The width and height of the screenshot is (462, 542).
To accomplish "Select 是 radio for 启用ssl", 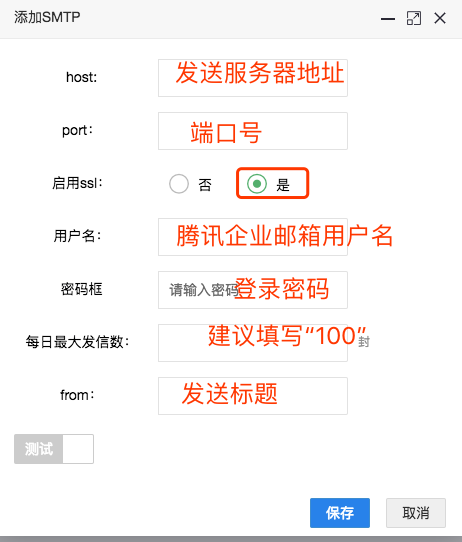I will pos(257,184).
